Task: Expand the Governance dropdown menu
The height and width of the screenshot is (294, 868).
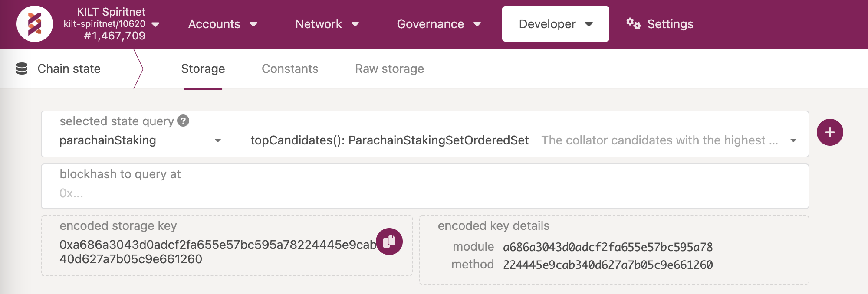Action: pos(439,24)
